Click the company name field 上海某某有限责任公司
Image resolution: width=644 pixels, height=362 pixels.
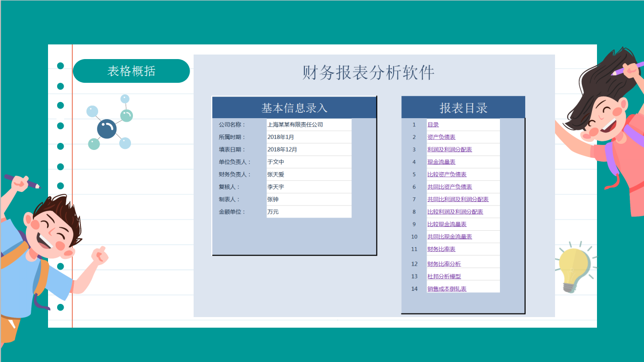(309, 125)
